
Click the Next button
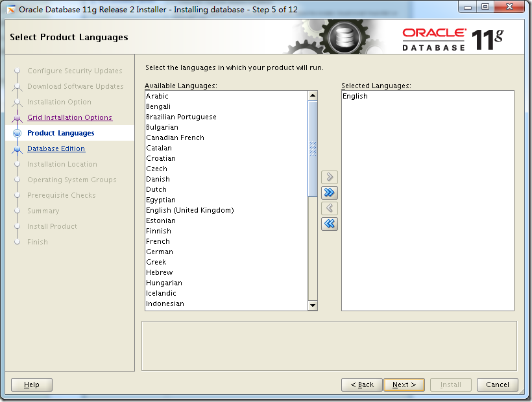(404, 384)
